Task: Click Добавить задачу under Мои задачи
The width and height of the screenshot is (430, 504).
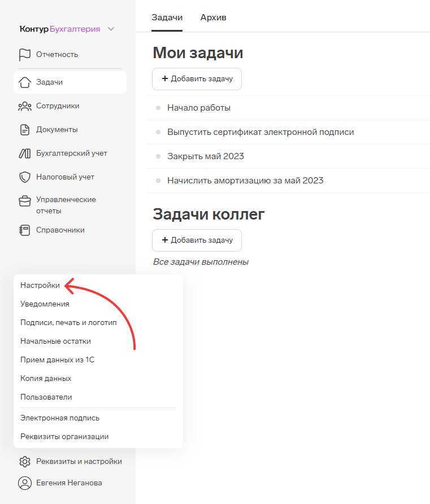Action: (x=197, y=79)
